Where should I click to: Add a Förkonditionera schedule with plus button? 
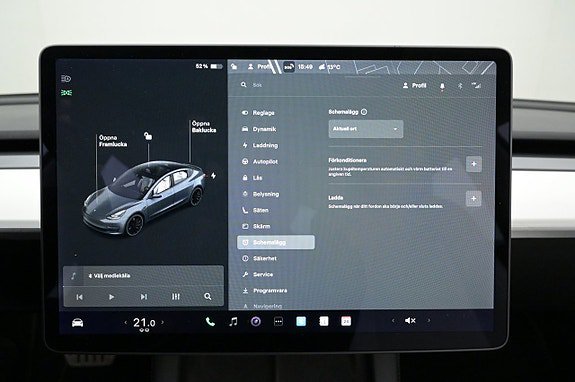[x=473, y=164]
